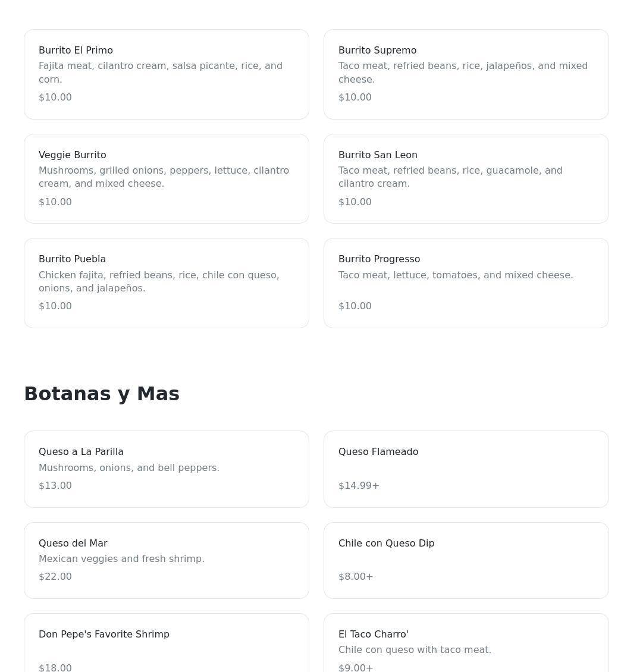This screenshot has width=621, height=672.
Task: Click the $8.00+ Chile con Queso price
Action: point(356,577)
